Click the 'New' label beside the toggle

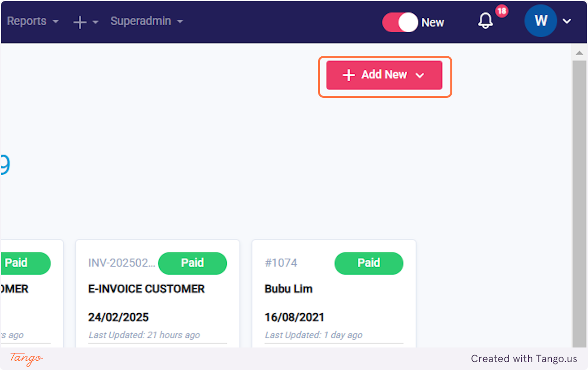pyautogui.click(x=433, y=23)
